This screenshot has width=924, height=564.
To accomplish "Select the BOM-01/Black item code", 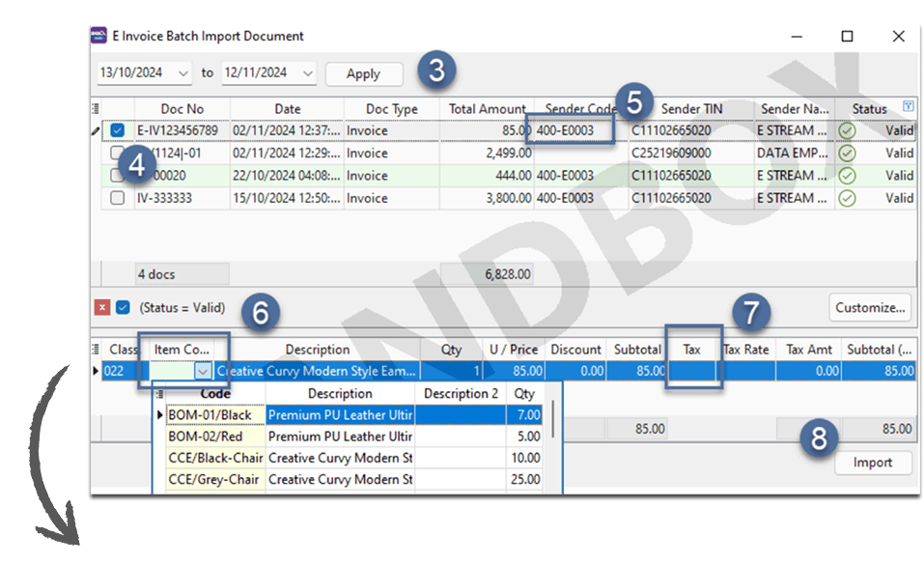I will tap(215, 415).
